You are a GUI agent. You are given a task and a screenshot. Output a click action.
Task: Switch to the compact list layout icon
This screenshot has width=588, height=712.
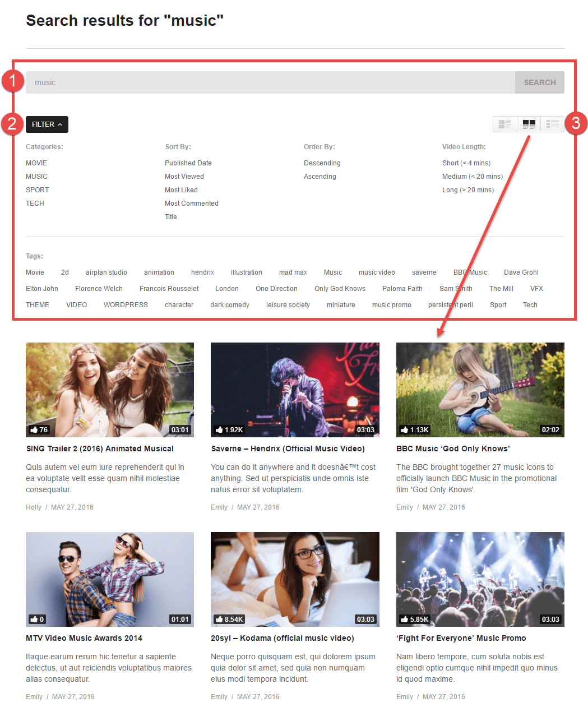552,124
